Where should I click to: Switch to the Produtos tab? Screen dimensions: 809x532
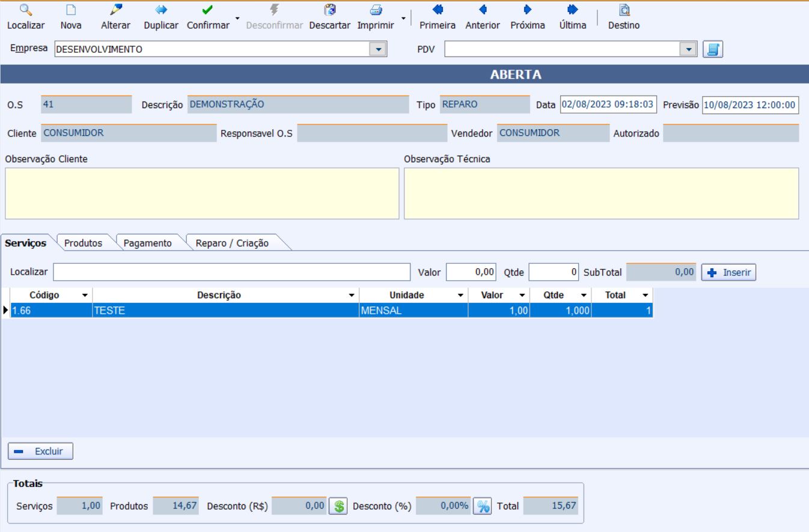(x=83, y=243)
